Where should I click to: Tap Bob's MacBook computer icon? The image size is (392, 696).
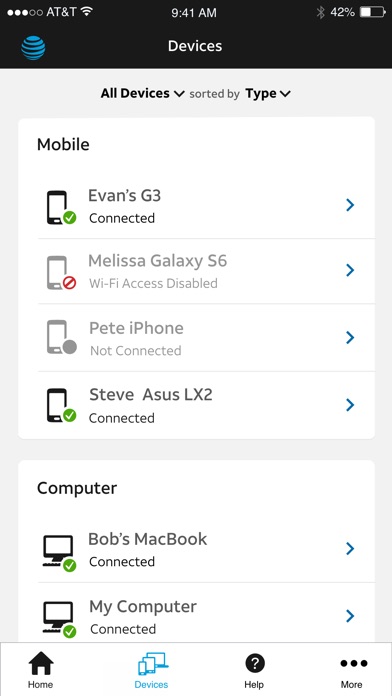(59, 553)
